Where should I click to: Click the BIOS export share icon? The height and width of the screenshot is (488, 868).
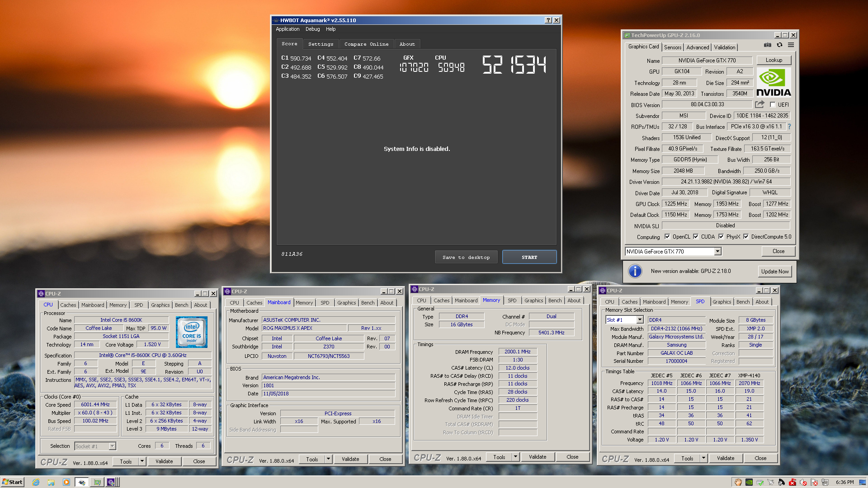click(x=759, y=104)
